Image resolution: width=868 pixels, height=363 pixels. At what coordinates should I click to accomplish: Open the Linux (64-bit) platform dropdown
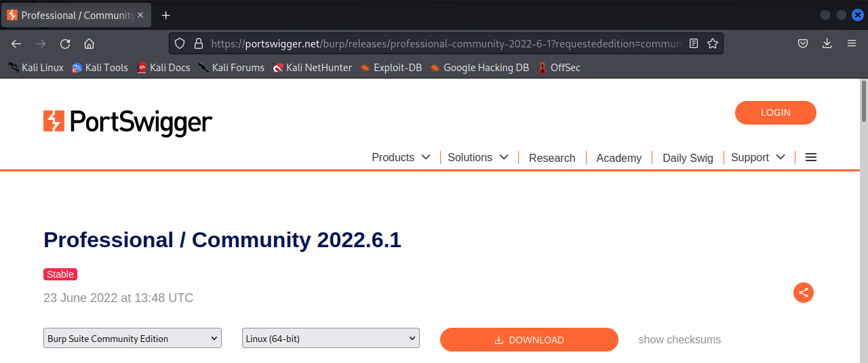click(330, 339)
